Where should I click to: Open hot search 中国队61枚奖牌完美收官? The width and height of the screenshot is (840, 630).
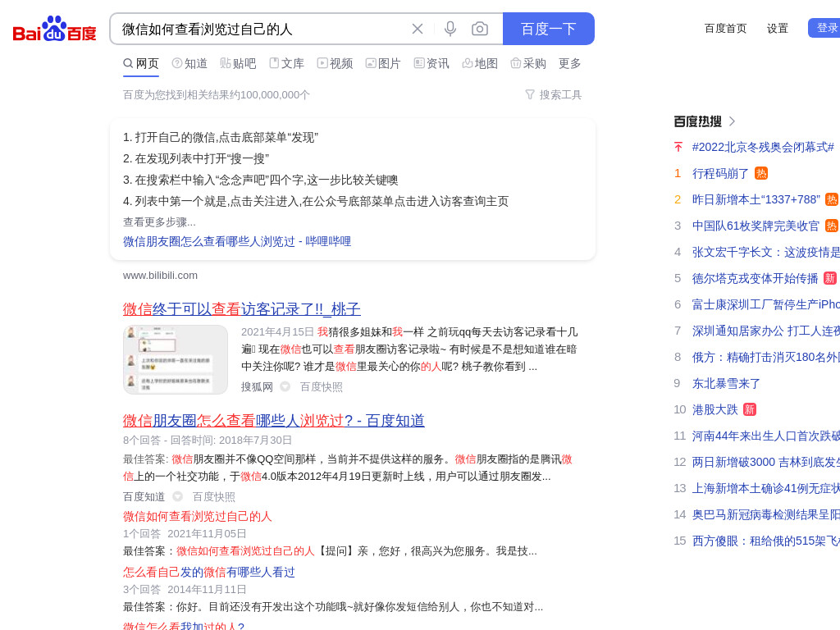pos(756,226)
